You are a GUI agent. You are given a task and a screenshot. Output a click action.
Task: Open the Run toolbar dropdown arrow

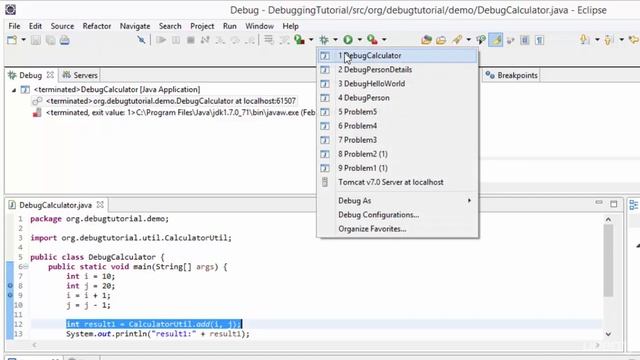[360, 40]
